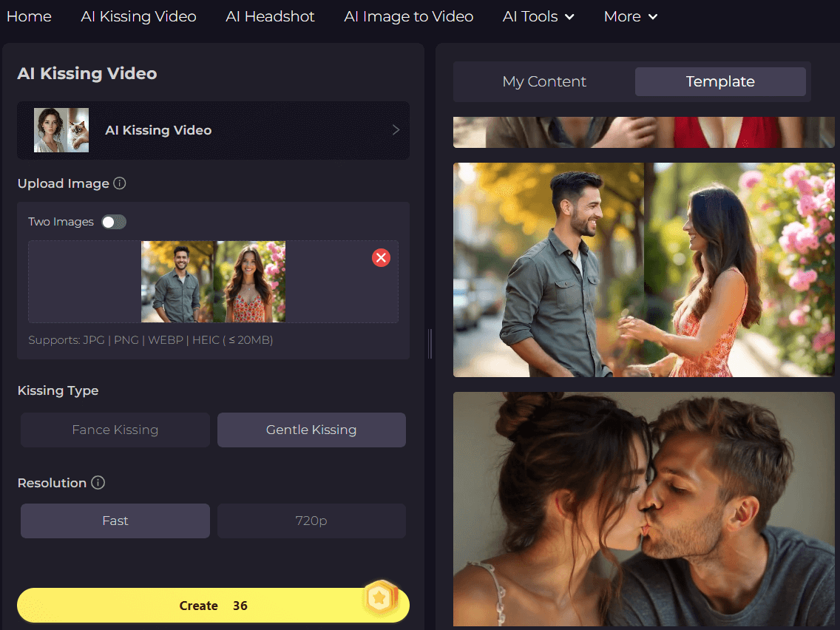Image resolution: width=840 pixels, height=630 pixels.
Task: Select the kissing couple template thumbnail
Action: tap(643, 509)
